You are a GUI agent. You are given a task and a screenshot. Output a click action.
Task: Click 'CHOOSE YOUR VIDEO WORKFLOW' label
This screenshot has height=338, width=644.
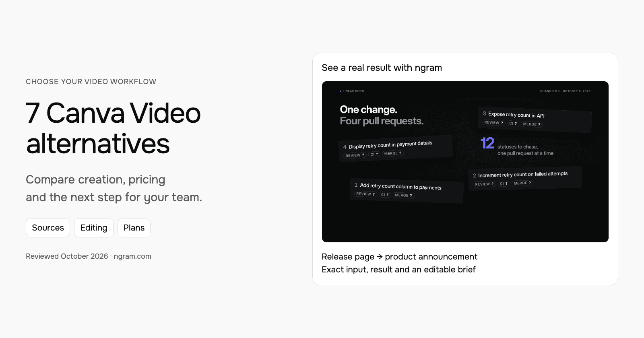(x=91, y=82)
